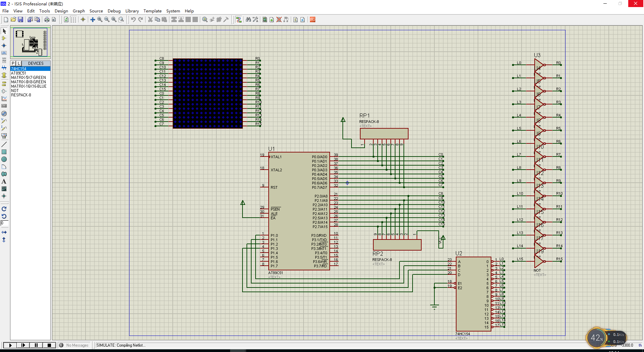Select the 2D text tool icon
644x352 pixels.
tap(4, 181)
